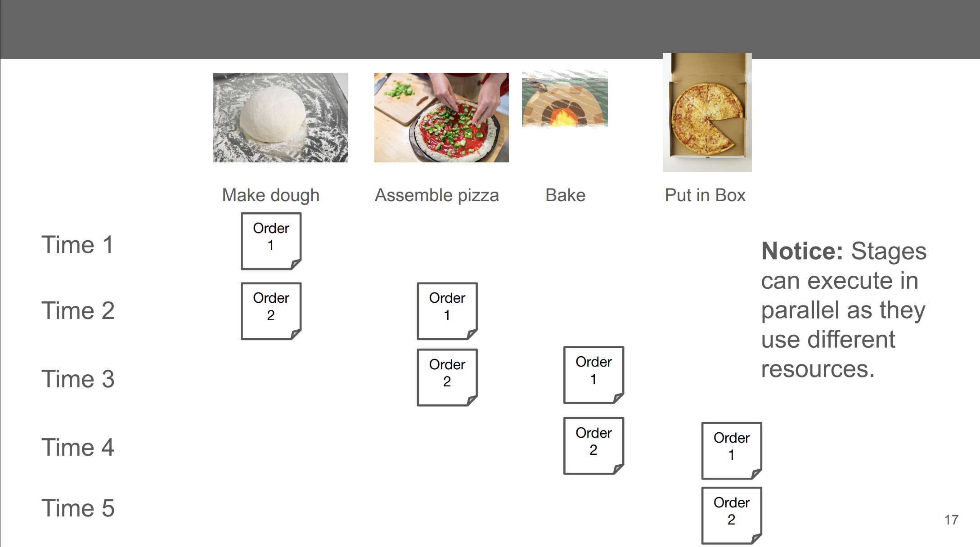The height and width of the screenshot is (547, 980).
Task: Click the Order 1 note in Bake column
Action: coord(593,375)
